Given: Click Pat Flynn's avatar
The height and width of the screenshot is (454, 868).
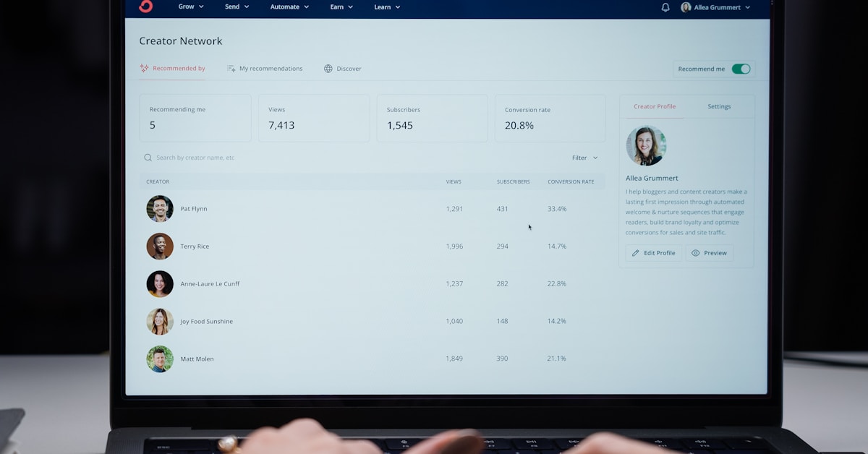Looking at the screenshot, I should 160,209.
